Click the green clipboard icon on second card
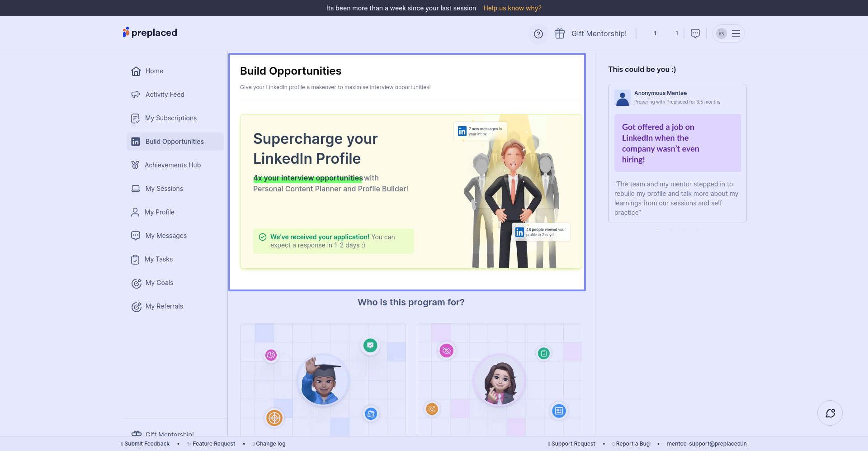 pyautogui.click(x=544, y=353)
